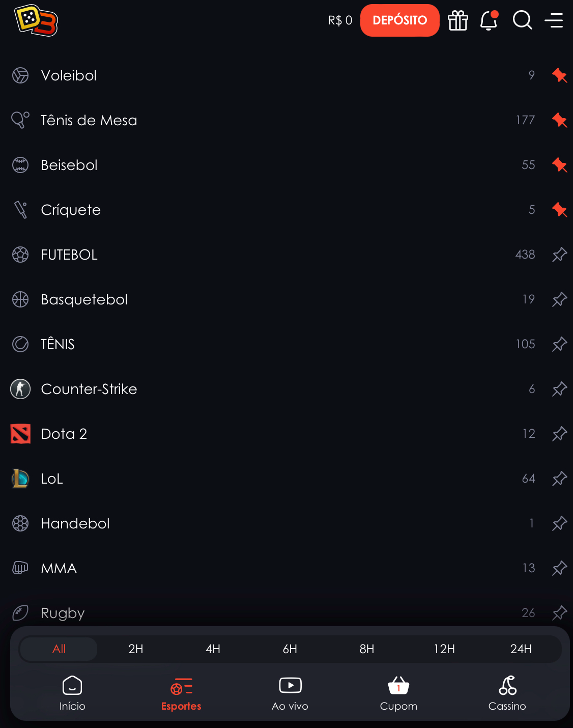Open the Cupom basket icon

pyautogui.click(x=398, y=686)
